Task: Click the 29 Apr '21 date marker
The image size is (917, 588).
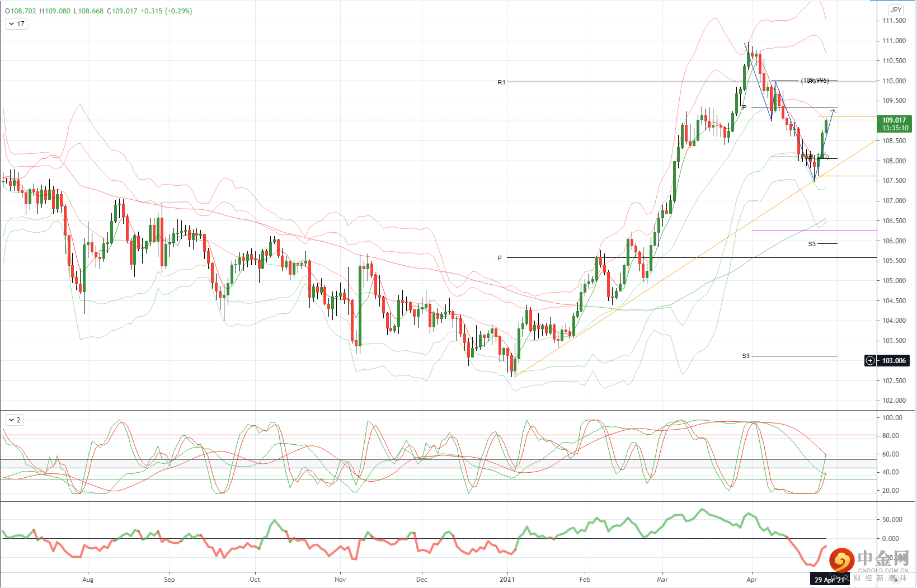Action: 830,580
